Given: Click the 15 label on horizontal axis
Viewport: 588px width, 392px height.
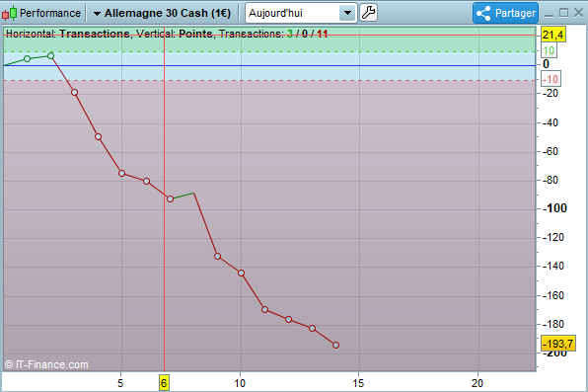Looking at the screenshot, I should (x=358, y=383).
